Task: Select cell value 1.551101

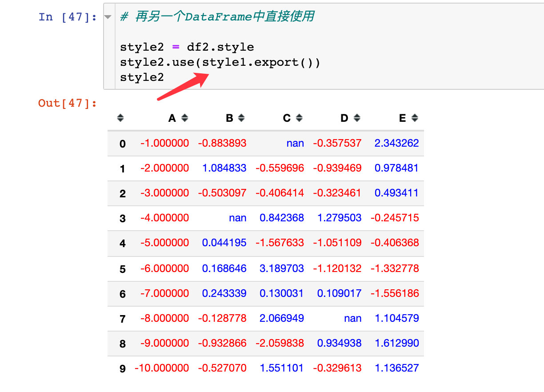Action: click(x=282, y=368)
